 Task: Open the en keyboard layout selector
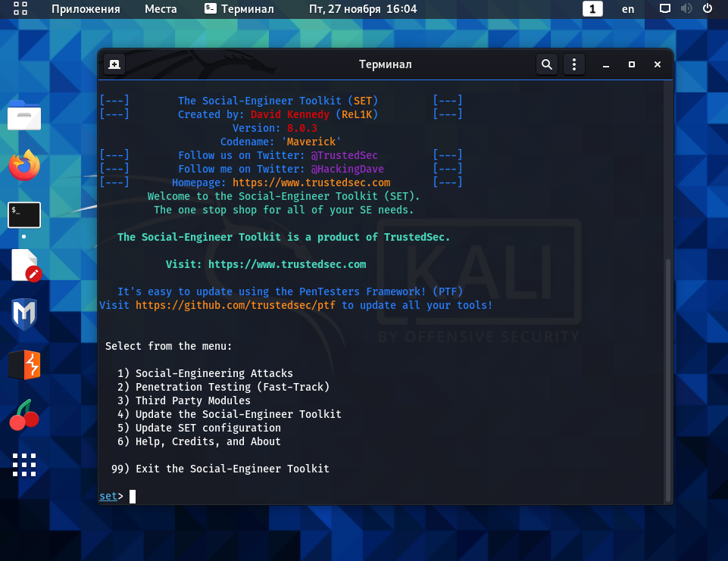click(628, 9)
